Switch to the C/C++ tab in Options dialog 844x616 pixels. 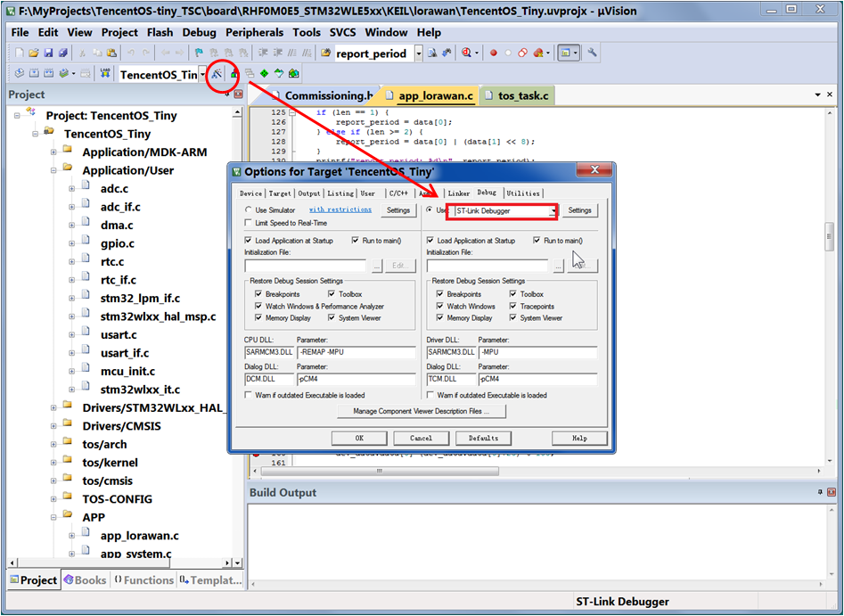point(399,193)
